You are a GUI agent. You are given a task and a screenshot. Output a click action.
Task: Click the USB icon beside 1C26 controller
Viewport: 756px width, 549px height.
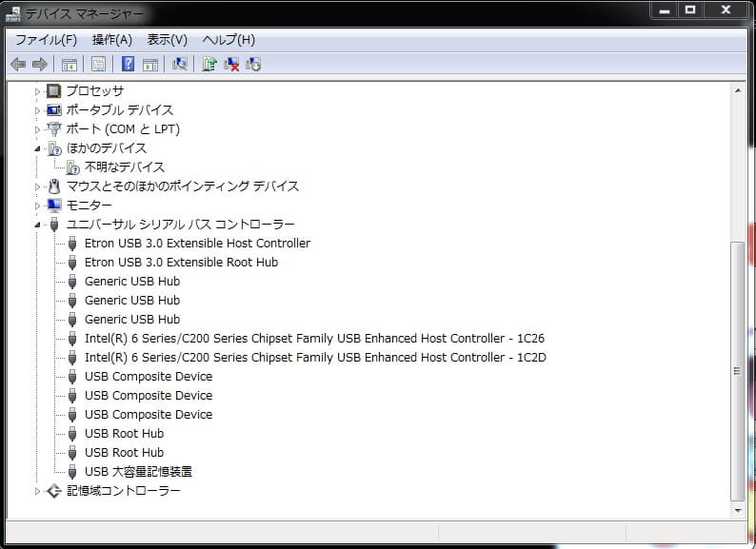coord(72,339)
